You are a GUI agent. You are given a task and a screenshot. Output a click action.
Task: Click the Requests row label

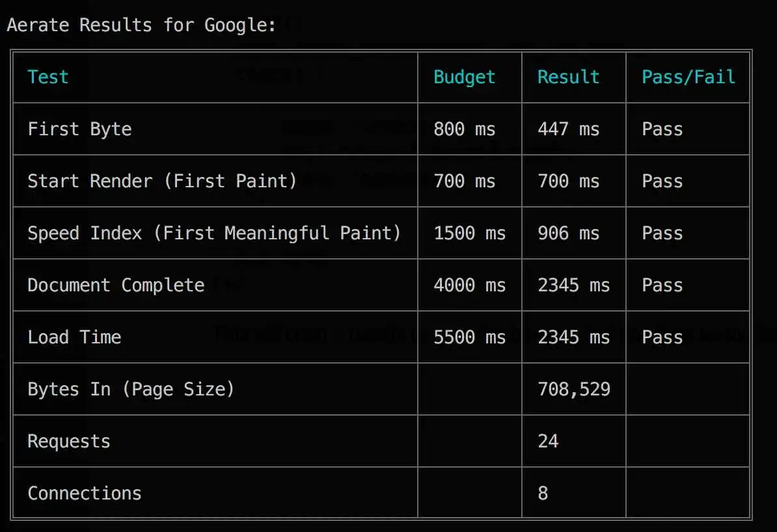[69, 441]
